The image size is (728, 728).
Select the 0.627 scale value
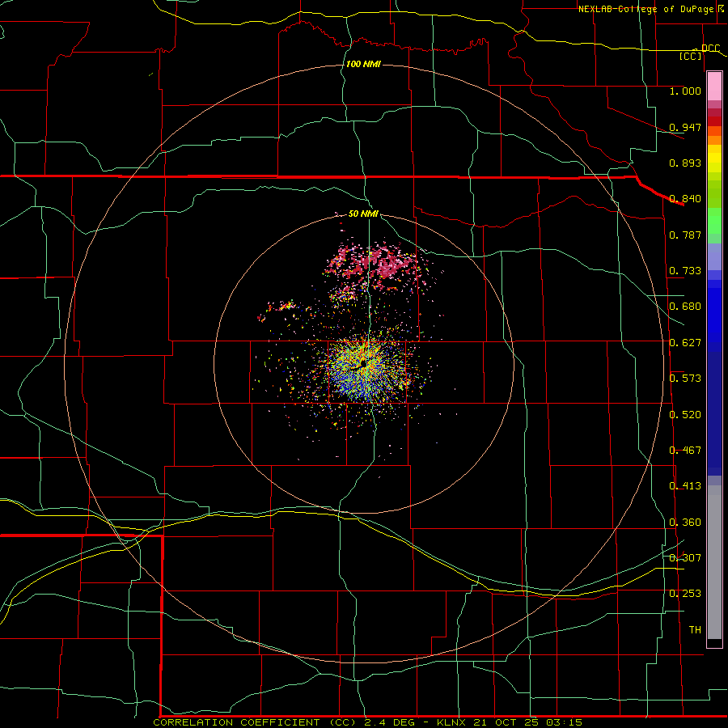[685, 343]
